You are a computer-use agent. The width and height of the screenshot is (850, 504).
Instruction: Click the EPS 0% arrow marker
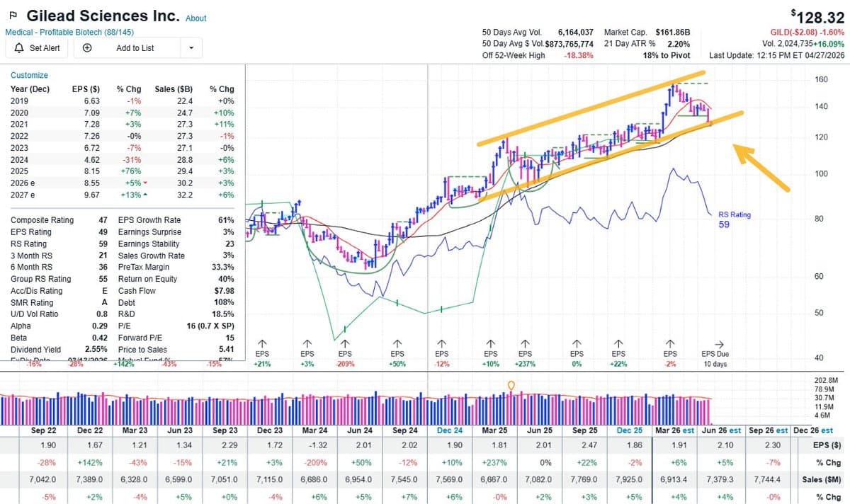(577, 343)
